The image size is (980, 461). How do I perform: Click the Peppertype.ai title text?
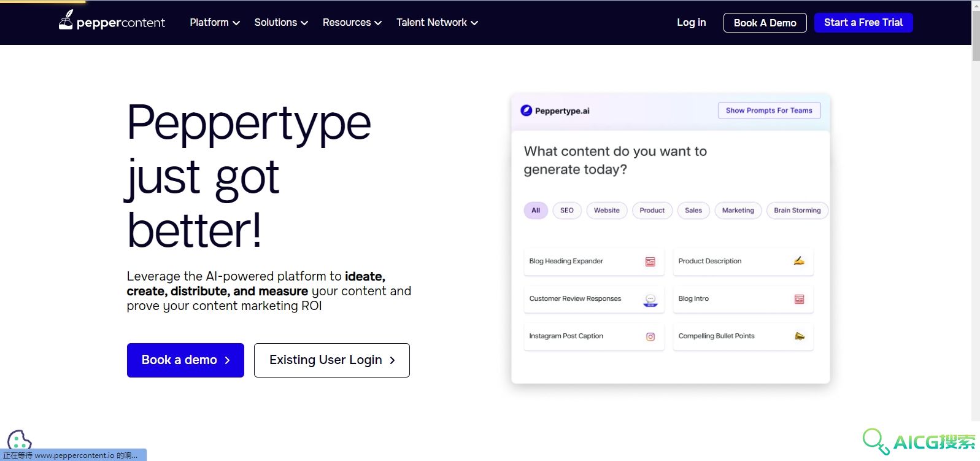click(562, 111)
